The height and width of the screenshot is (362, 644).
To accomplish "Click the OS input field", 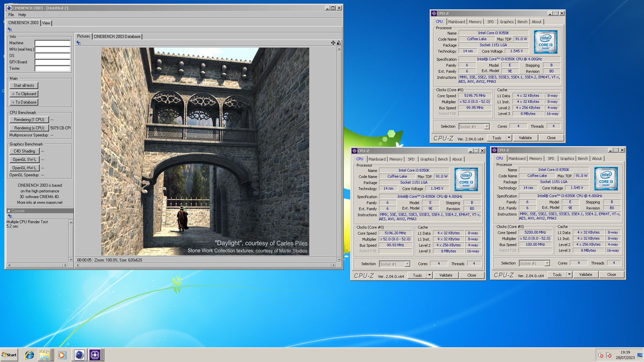I will coord(53,56).
